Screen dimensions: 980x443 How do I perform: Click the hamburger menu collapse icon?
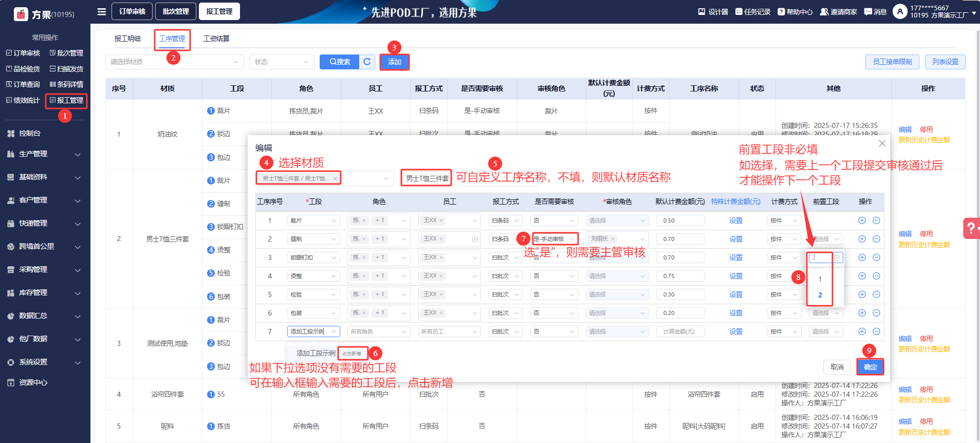click(102, 11)
